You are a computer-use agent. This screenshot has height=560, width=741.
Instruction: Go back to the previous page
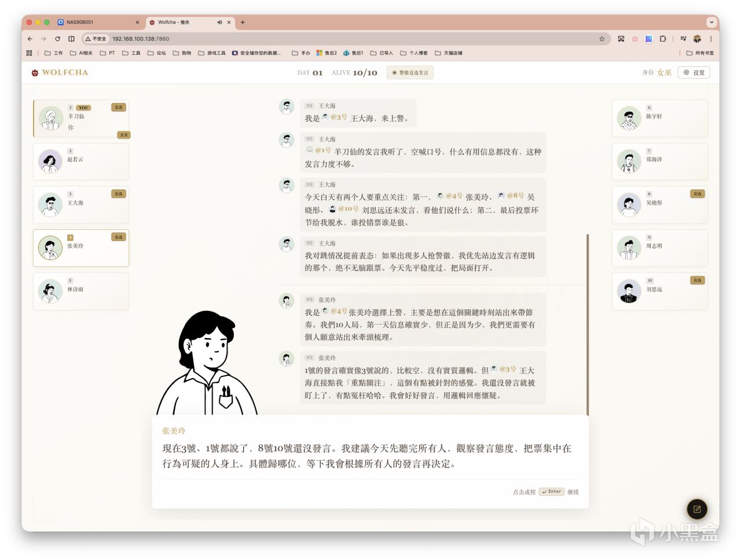(30, 39)
